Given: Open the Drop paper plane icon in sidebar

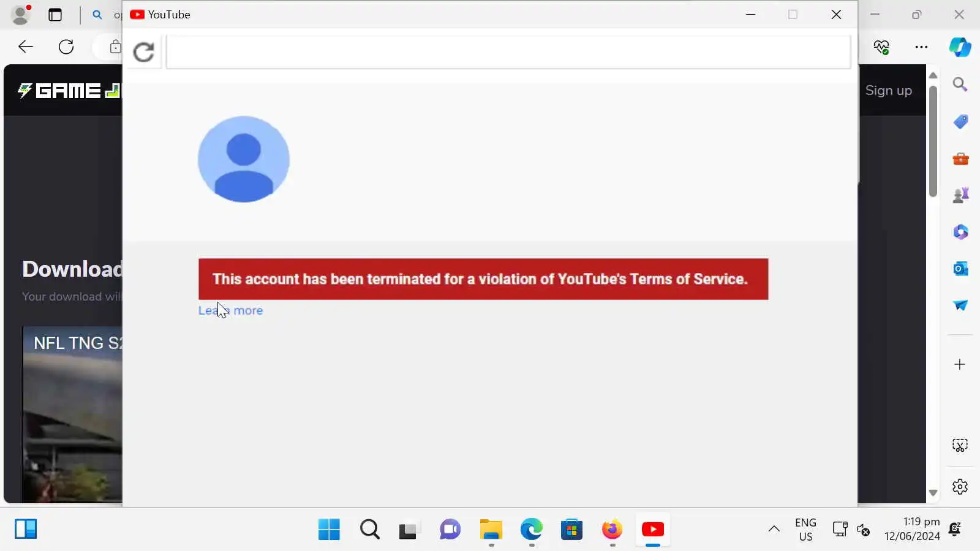Looking at the screenshot, I should tap(960, 305).
